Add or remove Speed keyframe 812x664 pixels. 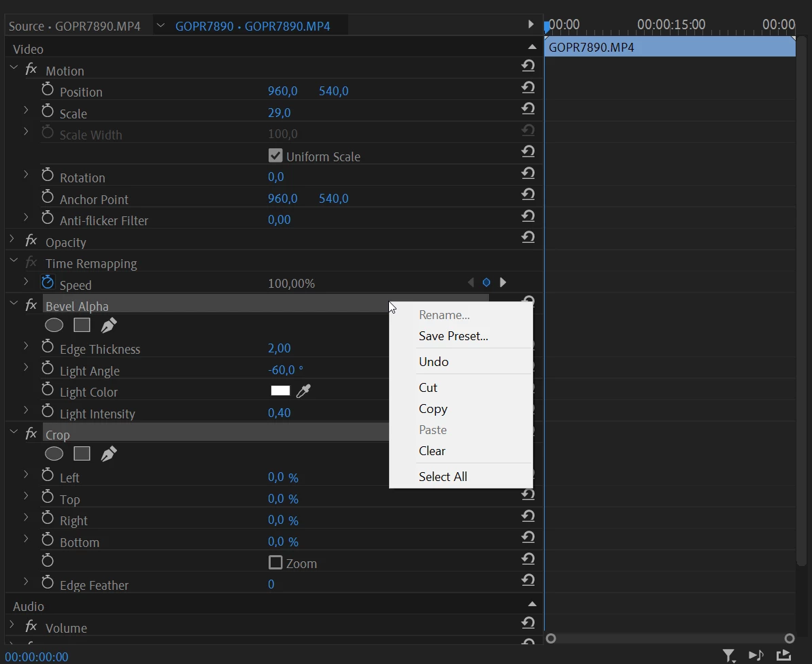(x=486, y=282)
